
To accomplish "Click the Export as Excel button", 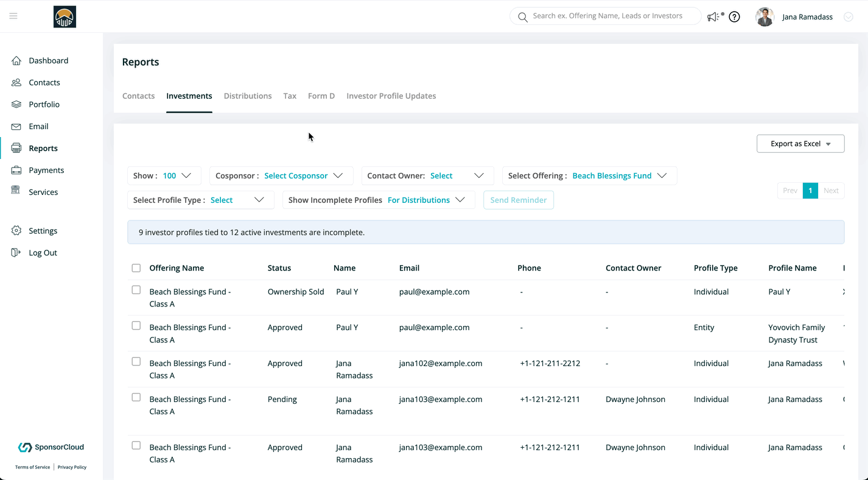I will pyautogui.click(x=800, y=144).
